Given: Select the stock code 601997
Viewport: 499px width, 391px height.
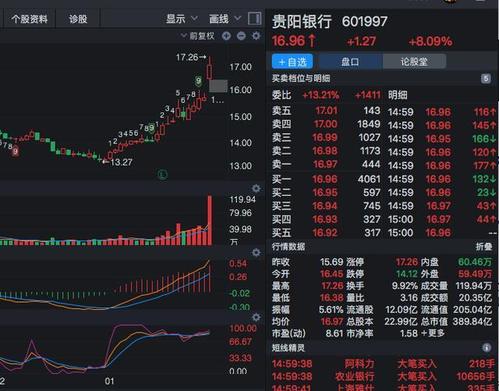Looking at the screenshot, I should (x=365, y=22).
